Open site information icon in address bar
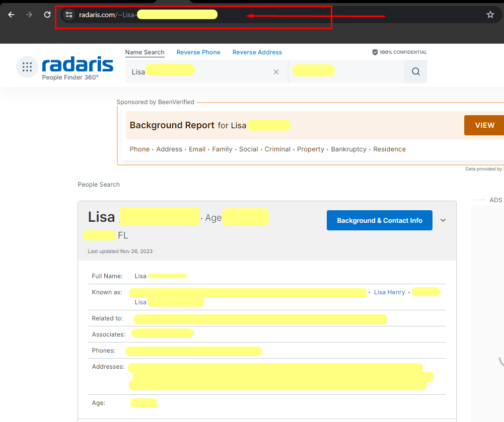Viewport: 504px width, 422px height. (69, 15)
